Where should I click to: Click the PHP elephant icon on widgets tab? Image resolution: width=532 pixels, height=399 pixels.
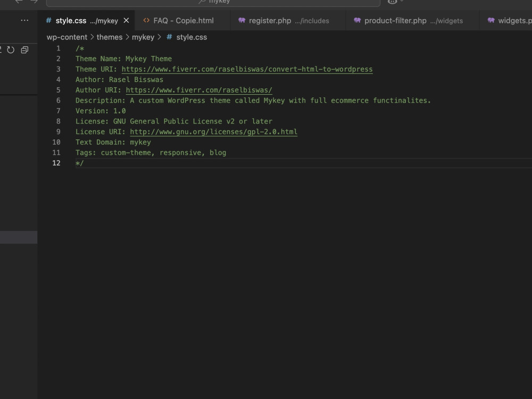491,20
